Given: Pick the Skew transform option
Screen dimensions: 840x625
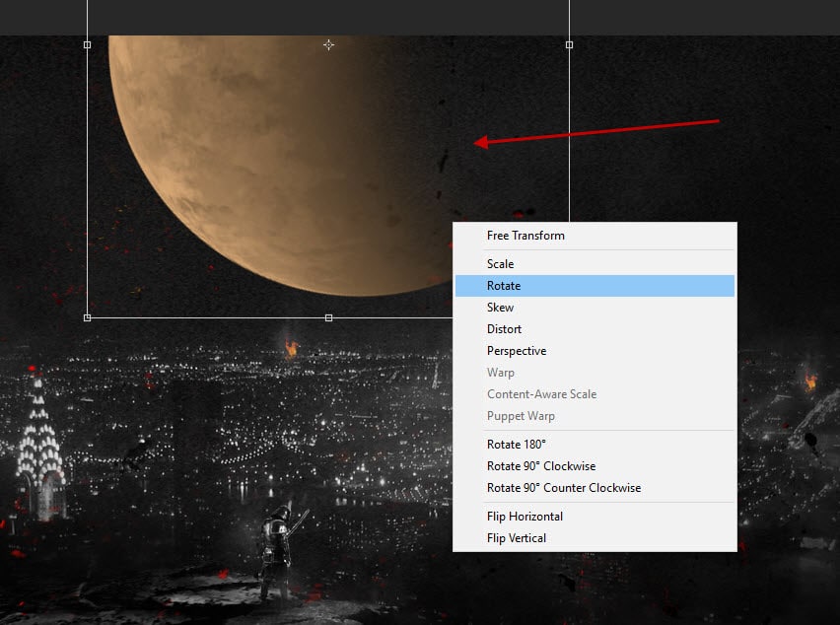Looking at the screenshot, I should 500,308.
